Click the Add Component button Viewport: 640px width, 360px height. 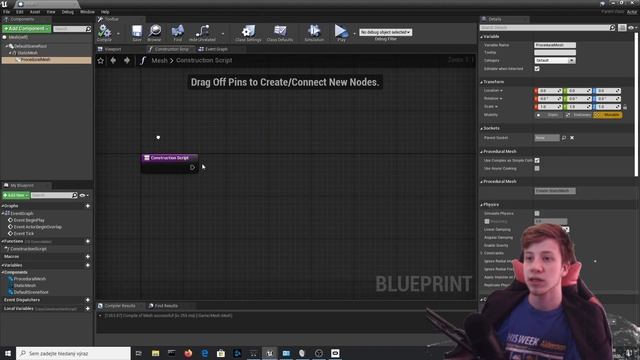(x=27, y=29)
